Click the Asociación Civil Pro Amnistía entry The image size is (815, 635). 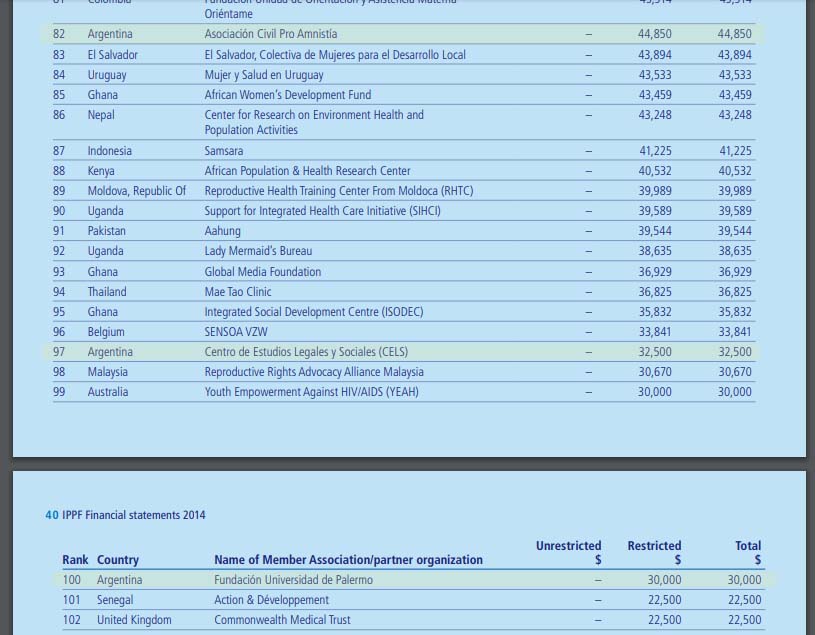[x=270, y=34]
